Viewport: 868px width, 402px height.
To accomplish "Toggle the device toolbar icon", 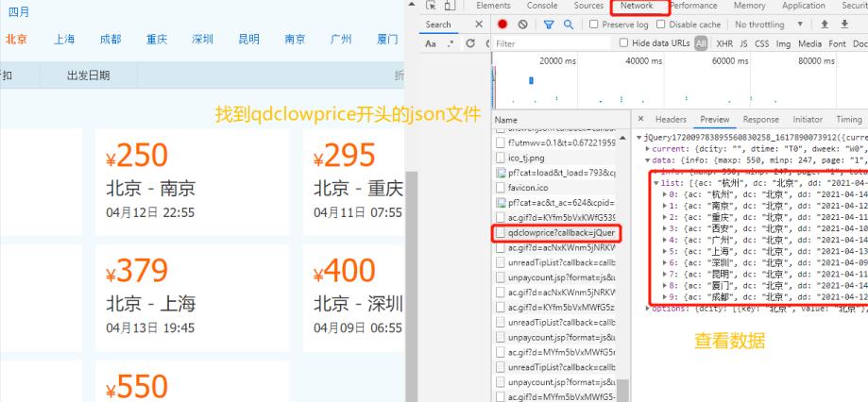I will click(450, 6).
